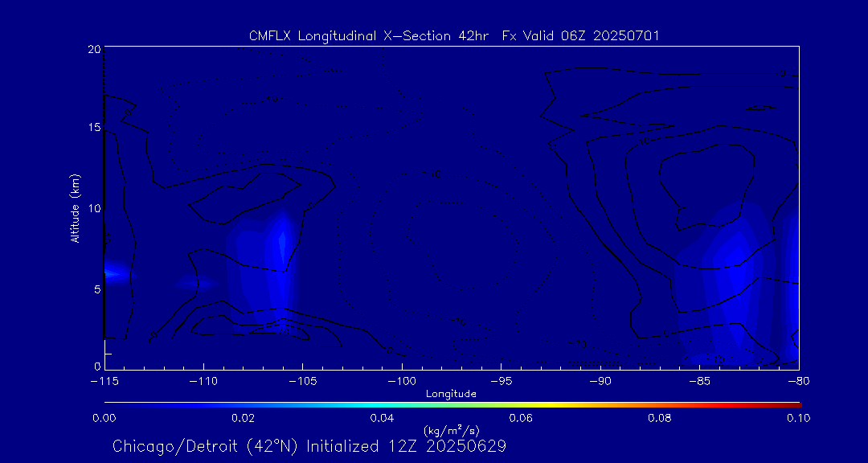Image resolution: width=868 pixels, height=463 pixels.
Task: Click the "0.00" color scale label
Action: [x=104, y=418]
